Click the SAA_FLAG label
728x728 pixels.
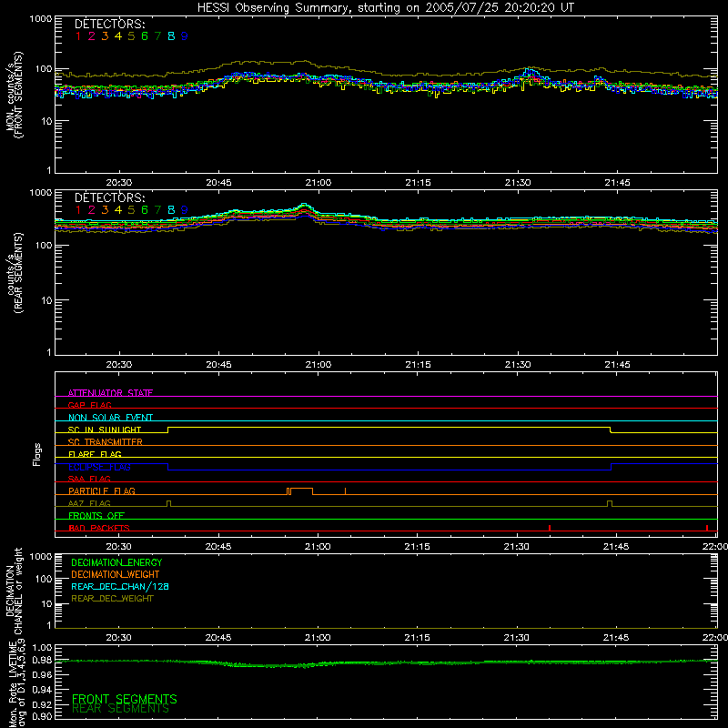[x=89, y=480]
